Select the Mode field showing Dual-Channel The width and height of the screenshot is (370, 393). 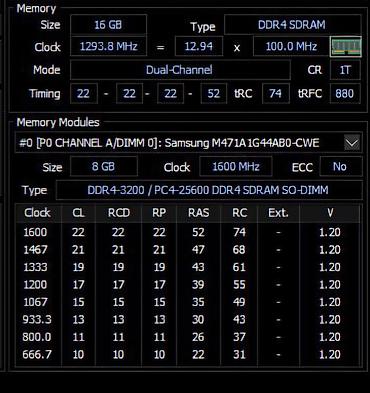(x=180, y=70)
